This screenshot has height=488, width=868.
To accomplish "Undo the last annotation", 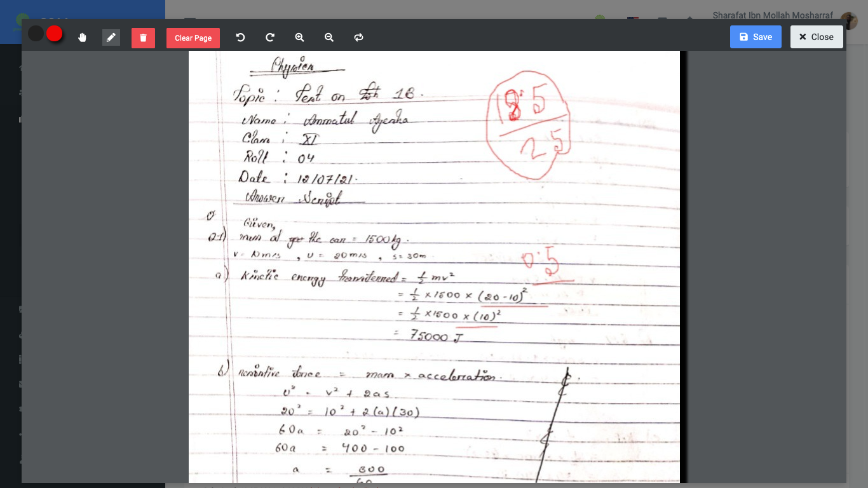I will (240, 37).
